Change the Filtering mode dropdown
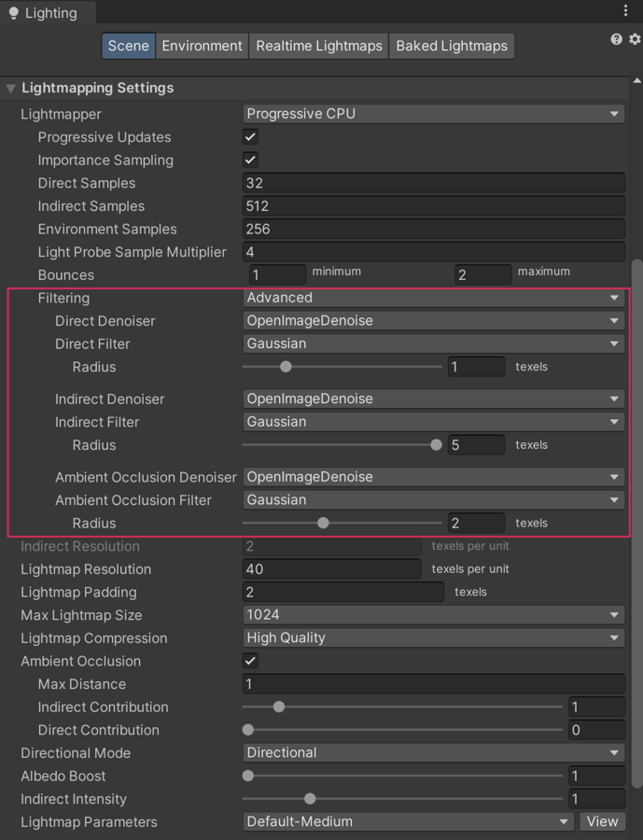 (x=433, y=297)
